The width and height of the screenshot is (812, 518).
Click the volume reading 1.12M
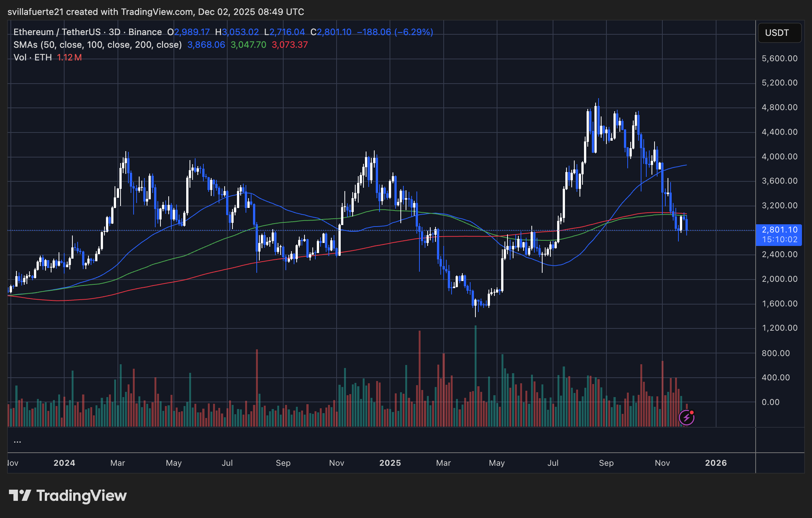(x=69, y=57)
